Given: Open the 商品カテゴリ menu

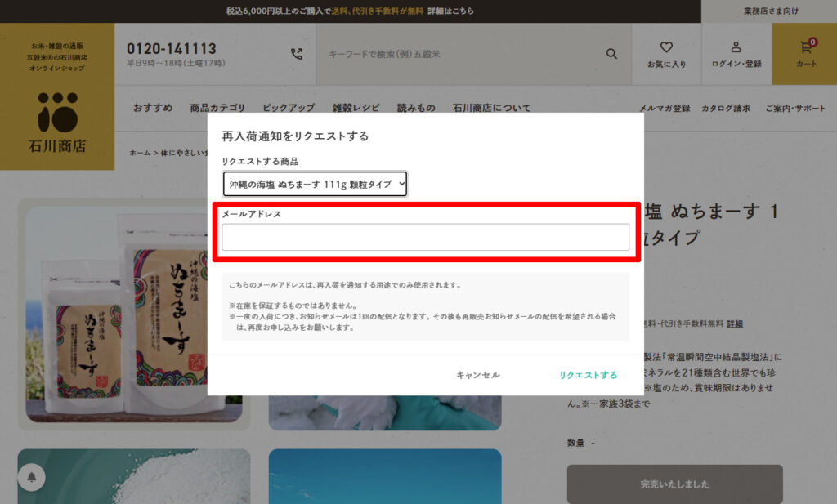Looking at the screenshot, I should click(x=217, y=108).
